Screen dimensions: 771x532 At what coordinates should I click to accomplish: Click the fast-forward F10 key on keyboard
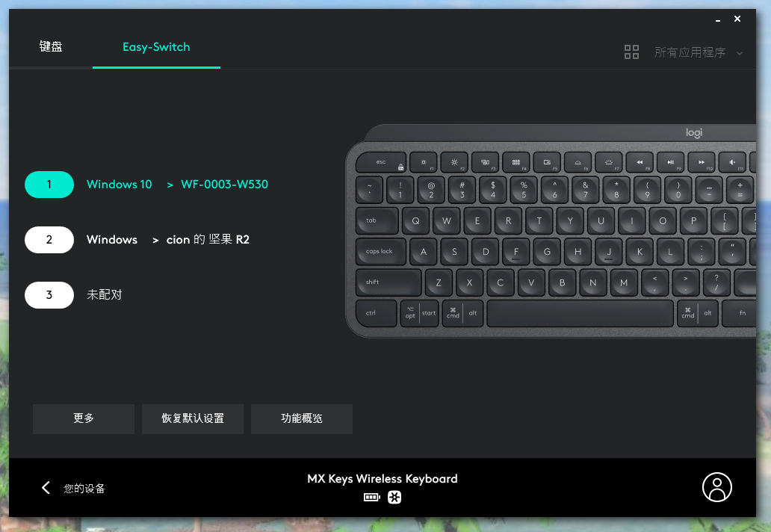701,162
